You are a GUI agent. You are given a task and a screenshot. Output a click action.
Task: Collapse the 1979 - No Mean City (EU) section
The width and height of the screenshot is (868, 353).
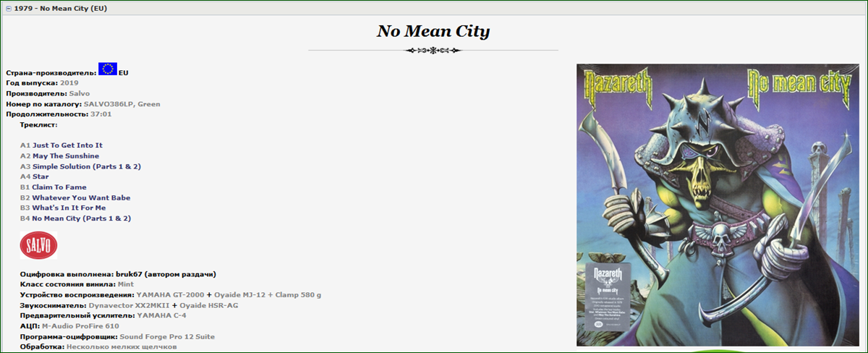point(9,8)
